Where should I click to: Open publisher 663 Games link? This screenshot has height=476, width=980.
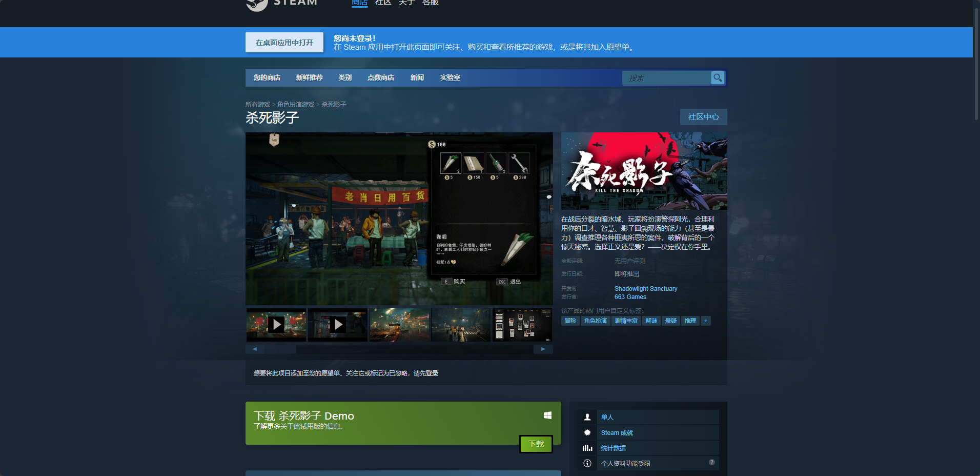630,297
